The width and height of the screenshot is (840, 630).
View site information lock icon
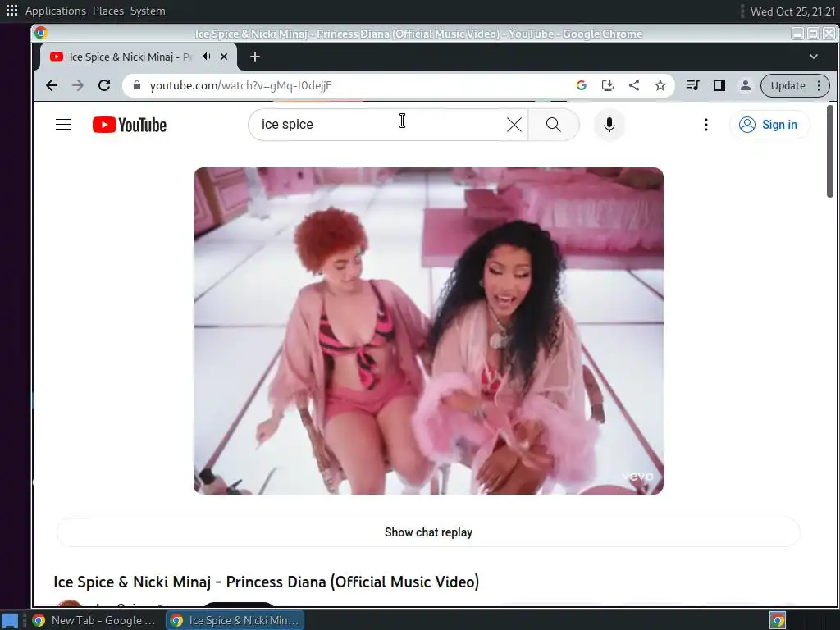tap(137, 85)
